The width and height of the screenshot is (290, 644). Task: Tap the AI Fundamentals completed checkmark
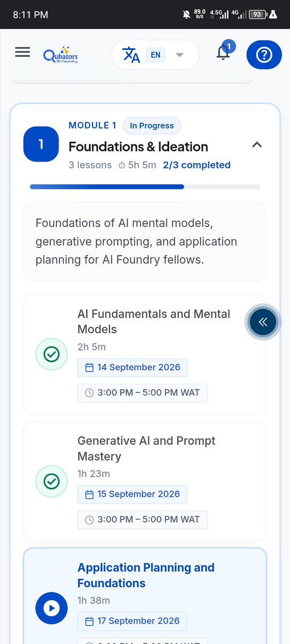point(52,354)
